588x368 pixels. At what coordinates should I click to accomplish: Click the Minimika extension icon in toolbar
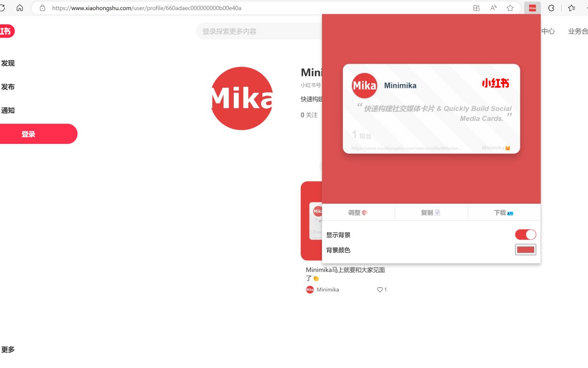click(x=532, y=8)
